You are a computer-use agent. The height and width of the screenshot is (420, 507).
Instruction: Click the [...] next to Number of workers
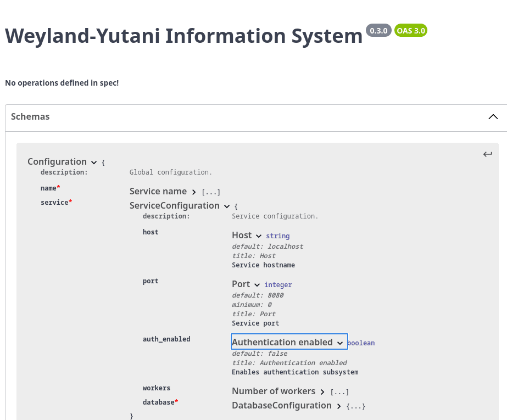(338, 391)
